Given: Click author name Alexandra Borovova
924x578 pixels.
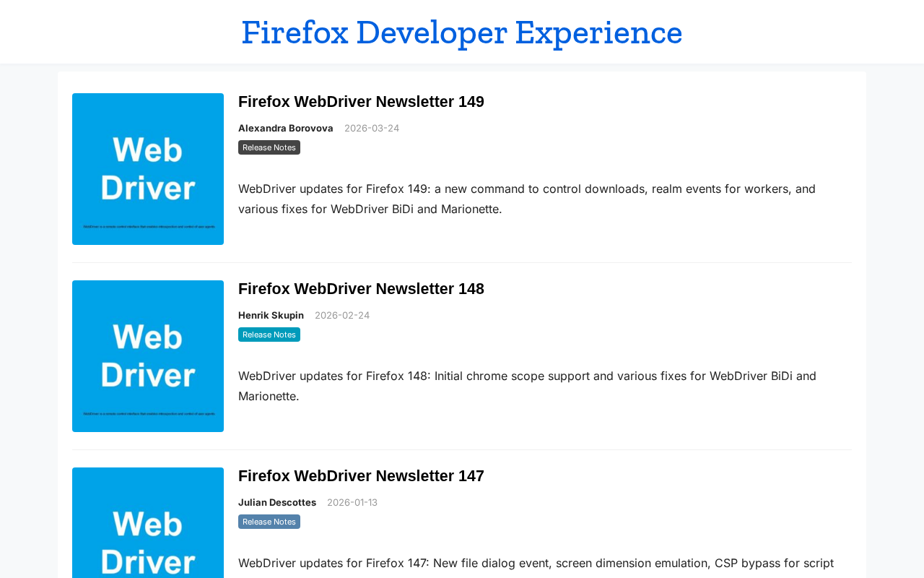Looking at the screenshot, I should (x=286, y=128).
